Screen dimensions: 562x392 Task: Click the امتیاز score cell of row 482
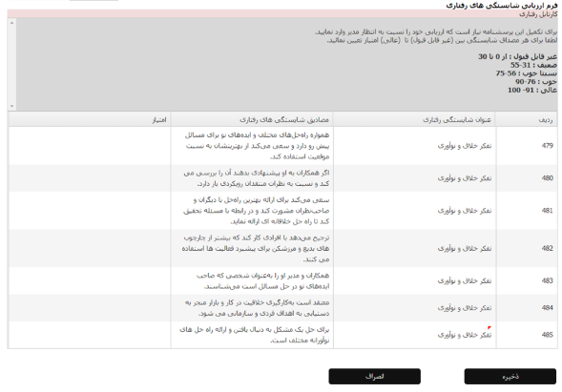point(90,249)
